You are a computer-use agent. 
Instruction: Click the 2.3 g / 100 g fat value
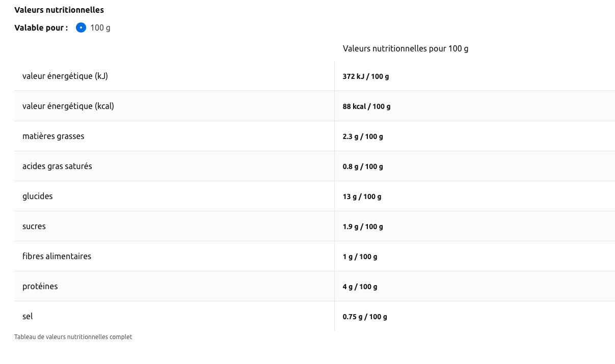[363, 136]
